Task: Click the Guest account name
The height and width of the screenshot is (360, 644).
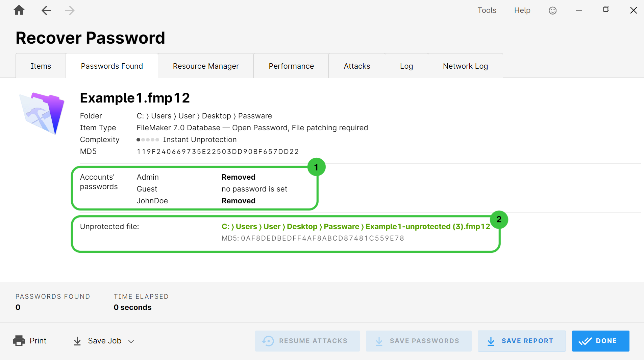Action: (147, 189)
